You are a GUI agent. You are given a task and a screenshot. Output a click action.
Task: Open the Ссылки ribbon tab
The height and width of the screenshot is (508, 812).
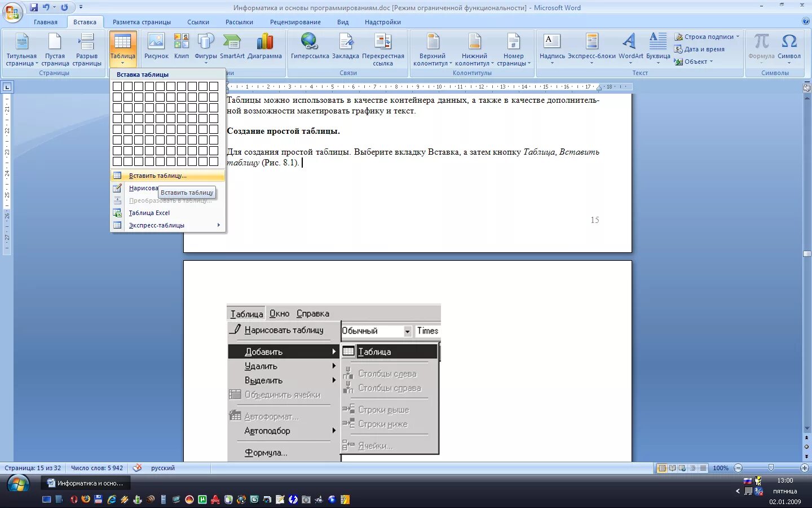[198, 22]
